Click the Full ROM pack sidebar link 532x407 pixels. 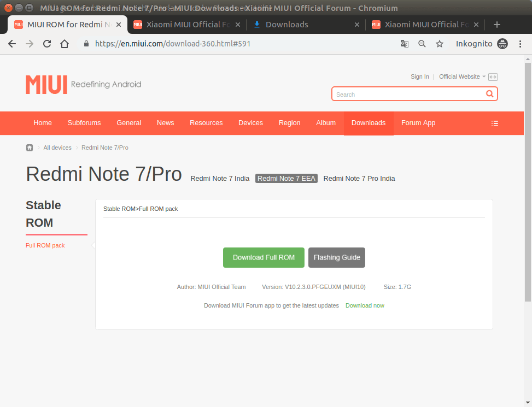(45, 245)
